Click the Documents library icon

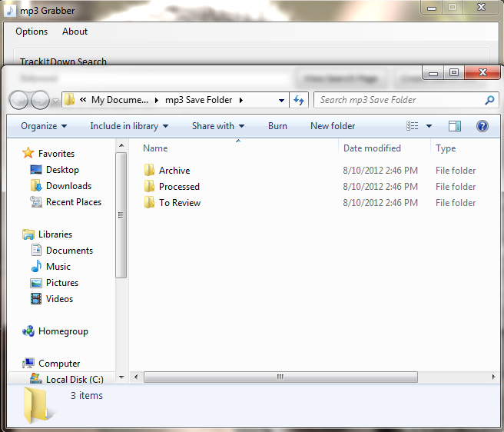point(36,251)
